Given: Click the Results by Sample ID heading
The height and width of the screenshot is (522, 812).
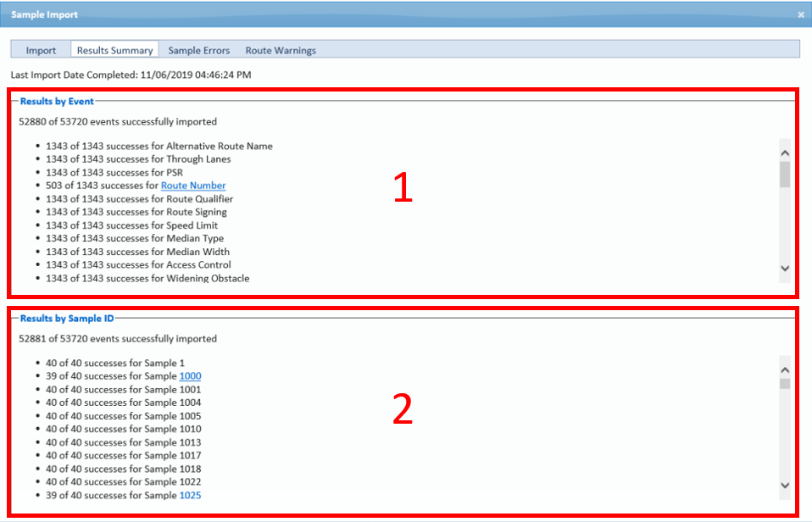Looking at the screenshot, I should 67,319.
